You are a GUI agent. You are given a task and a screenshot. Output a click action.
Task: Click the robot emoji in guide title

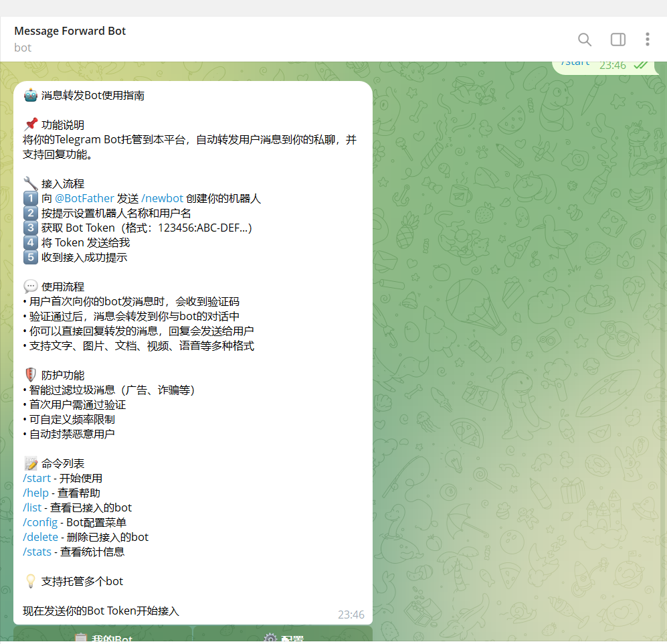[31, 95]
